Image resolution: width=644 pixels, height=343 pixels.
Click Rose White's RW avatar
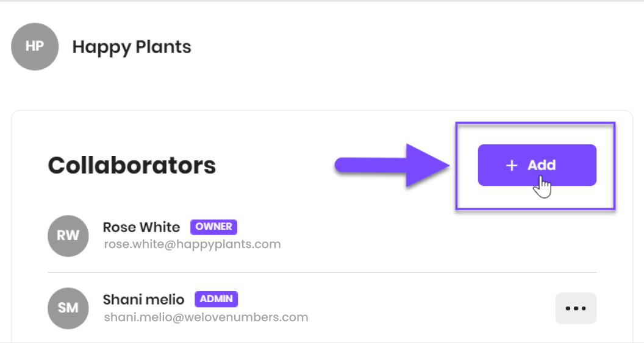(68, 236)
